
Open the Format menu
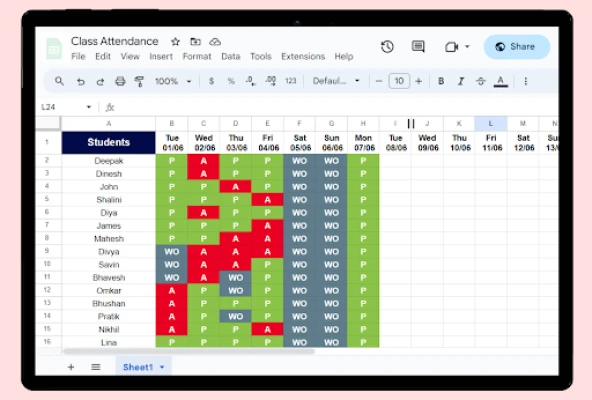[197, 56]
